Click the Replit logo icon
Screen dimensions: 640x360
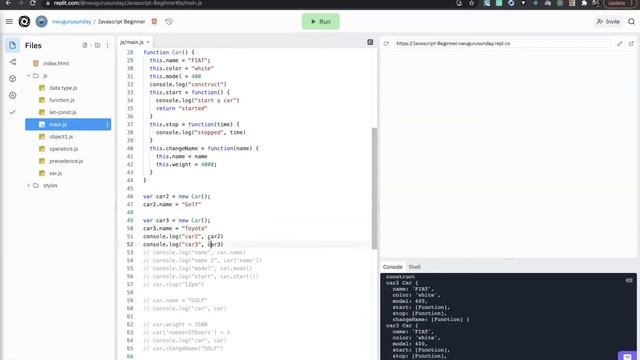[x=24, y=22]
